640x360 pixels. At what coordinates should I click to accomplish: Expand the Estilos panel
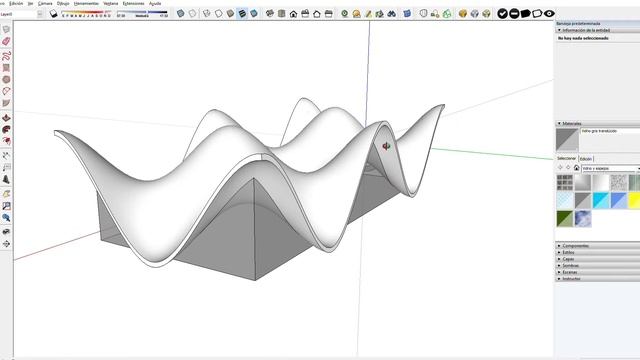pos(559,252)
